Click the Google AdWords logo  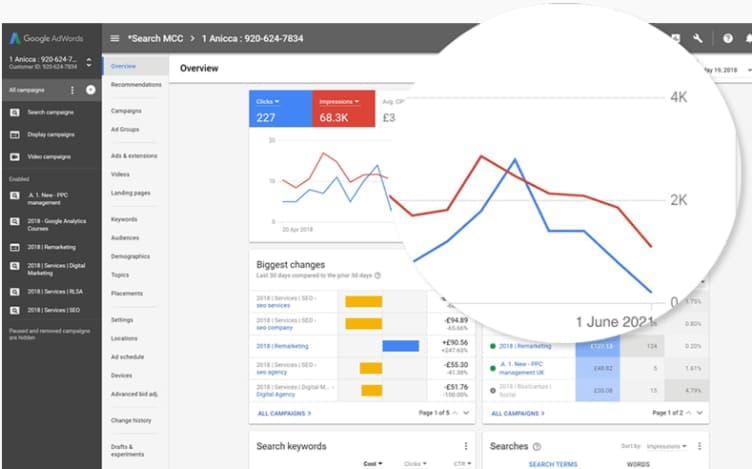[47, 38]
